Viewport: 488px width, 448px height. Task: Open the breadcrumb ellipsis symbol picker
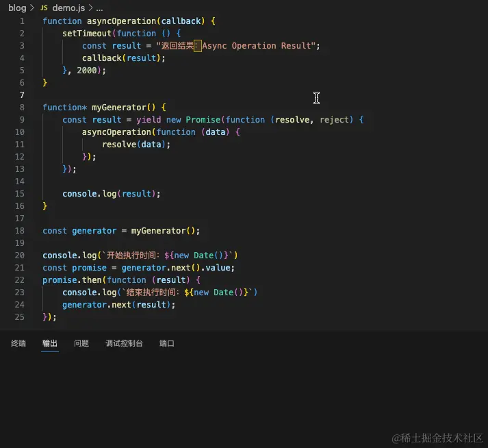[99, 8]
